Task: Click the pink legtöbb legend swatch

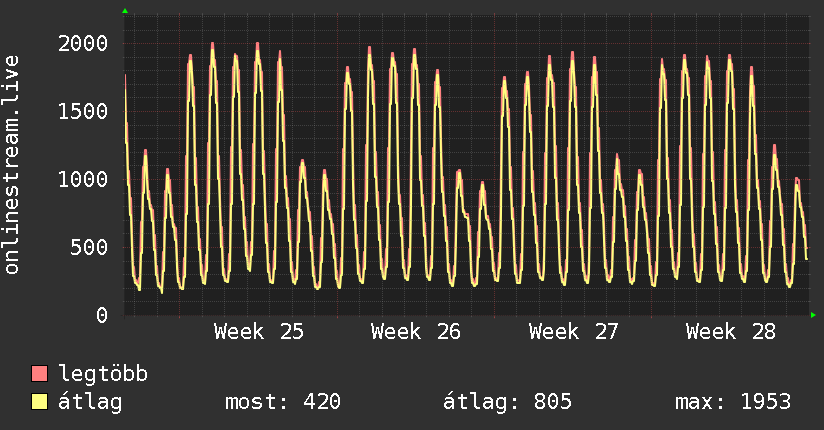Action: 39,373
